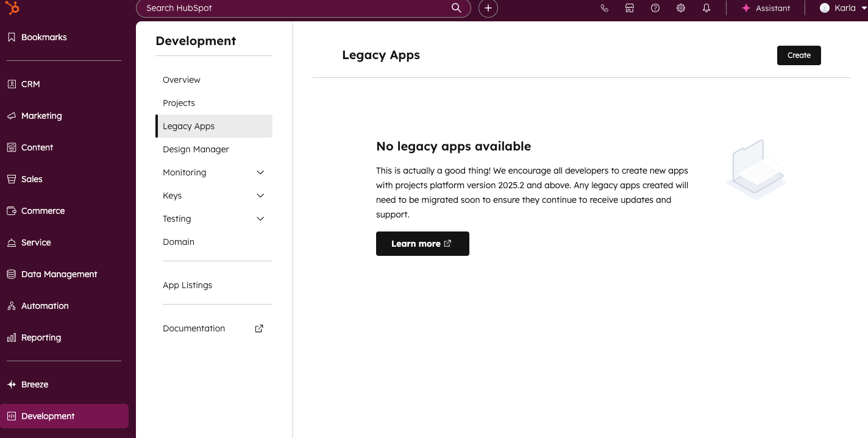Select Projects in the Development menu
Screen dimensions: 868x438
tap(179, 103)
